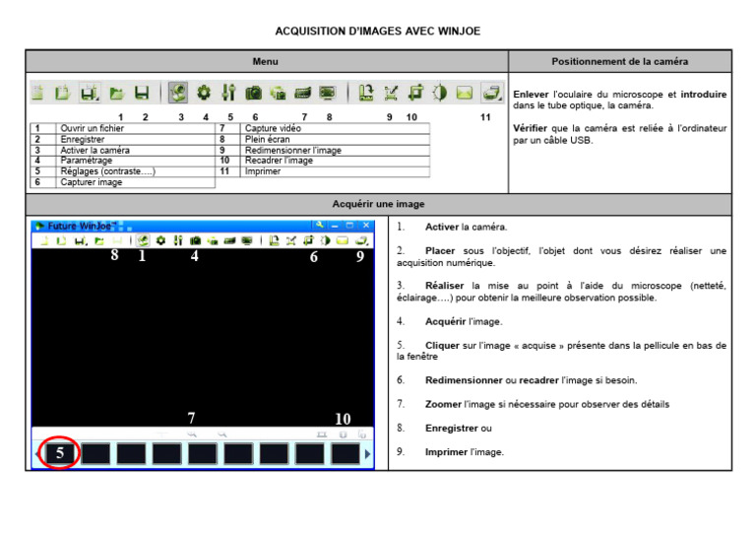The image size is (756, 535).
Task: Click the 'Imprimer' table cell in the legend
Action: click(335, 171)
